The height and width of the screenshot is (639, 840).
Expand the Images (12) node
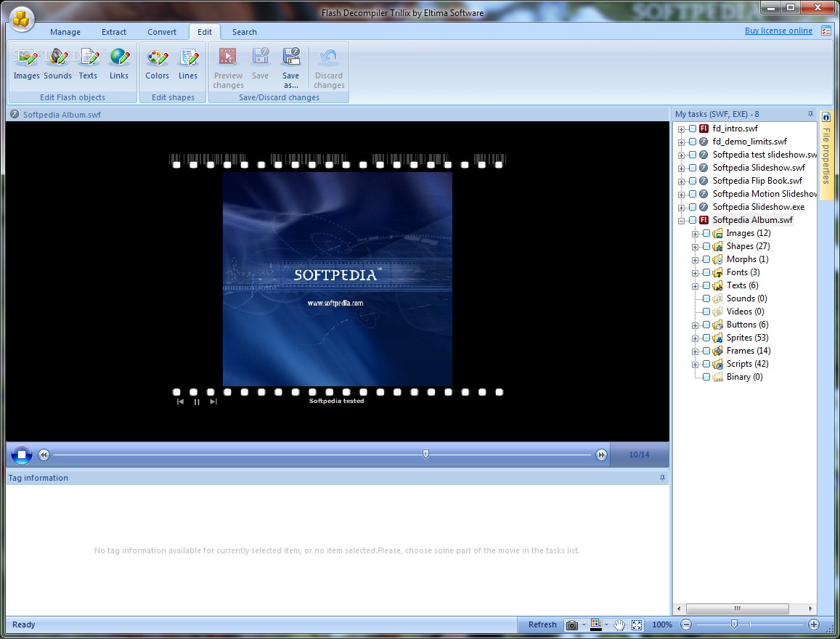(695, 234)
